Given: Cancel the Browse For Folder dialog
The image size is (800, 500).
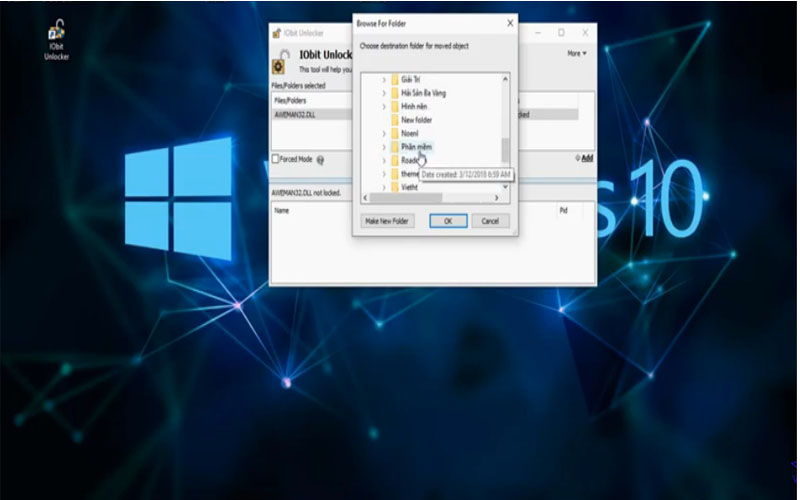Looking at the screenshot, I should tap(490, 221).
